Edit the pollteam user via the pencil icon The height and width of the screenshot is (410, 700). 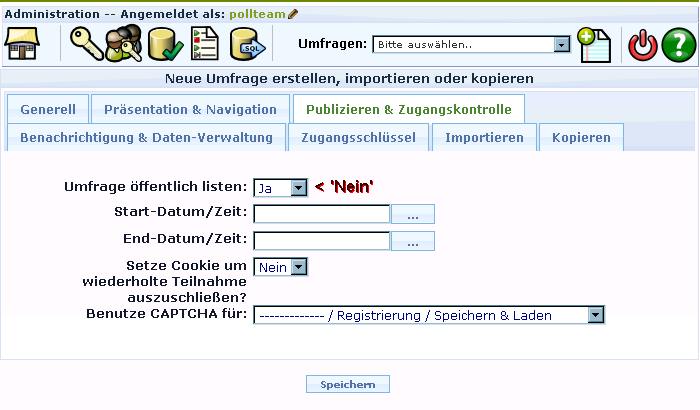(293, 14)
